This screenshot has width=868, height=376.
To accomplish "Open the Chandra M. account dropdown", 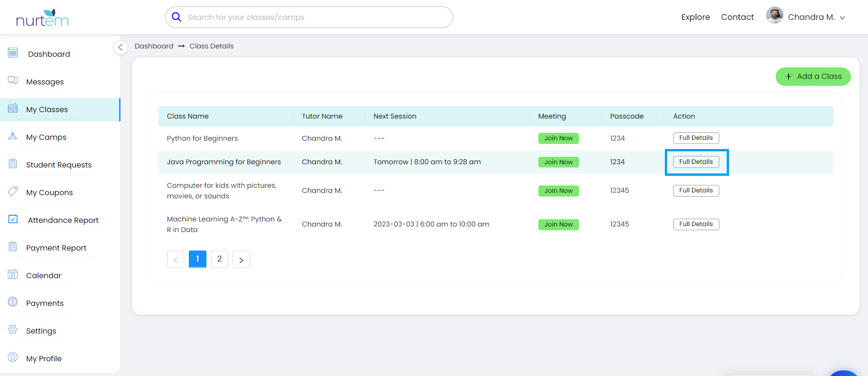I will click(x=806, y=17).
